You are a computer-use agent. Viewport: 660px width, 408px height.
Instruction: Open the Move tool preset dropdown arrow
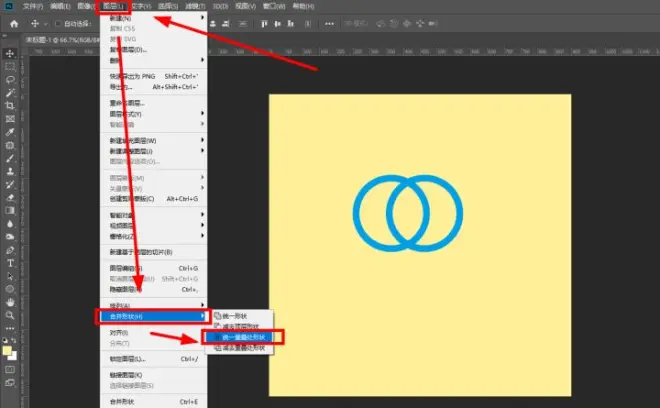coord(45,24)
